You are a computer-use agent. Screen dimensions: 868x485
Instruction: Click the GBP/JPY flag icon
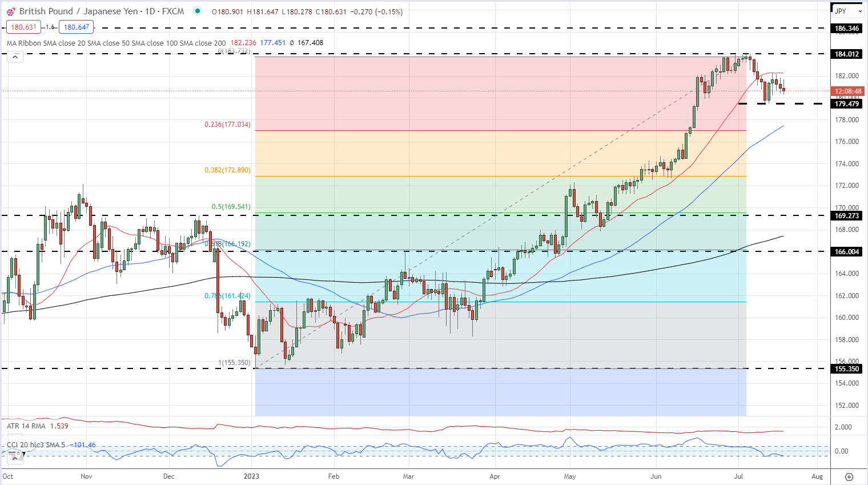(11, 11)
